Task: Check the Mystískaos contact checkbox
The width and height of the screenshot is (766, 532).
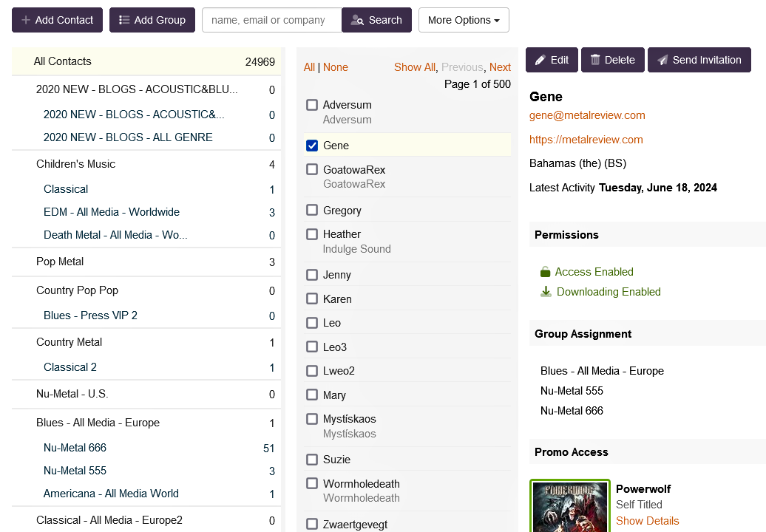Action: click(x=312, y=419)
